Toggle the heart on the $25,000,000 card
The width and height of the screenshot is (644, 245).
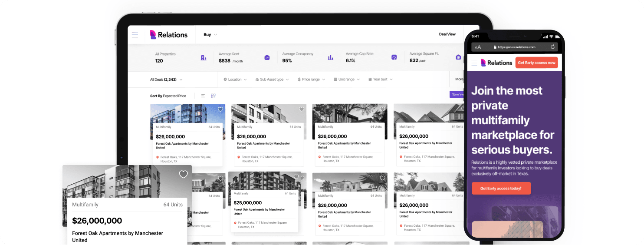tap(296, 177)
